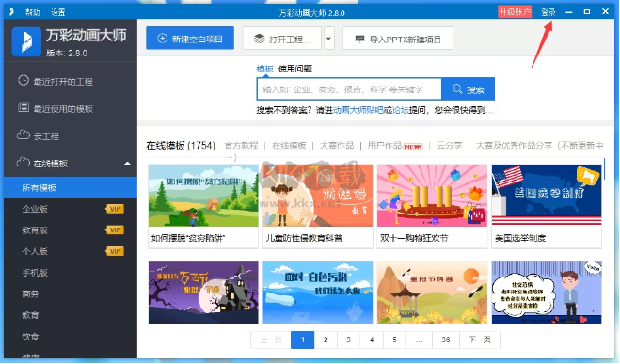This screenshot has height=364, width=620.
Task: Expand pagination ellipsis to more pages
Action: tap(419, 340)
